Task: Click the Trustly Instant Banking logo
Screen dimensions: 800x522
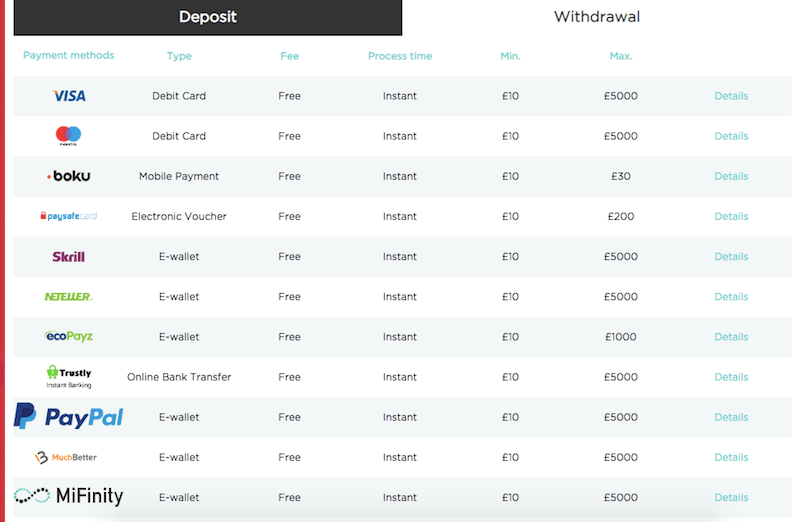Action: 68,377
